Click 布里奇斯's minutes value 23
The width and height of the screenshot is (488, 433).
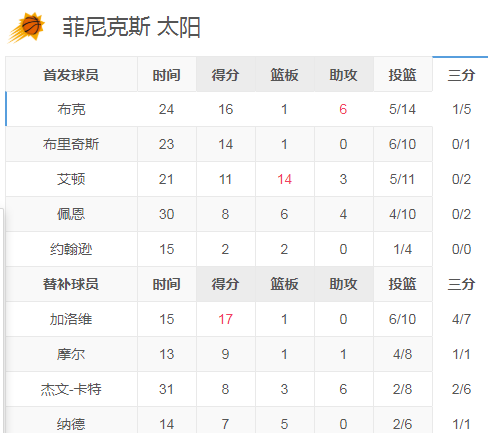166,144
